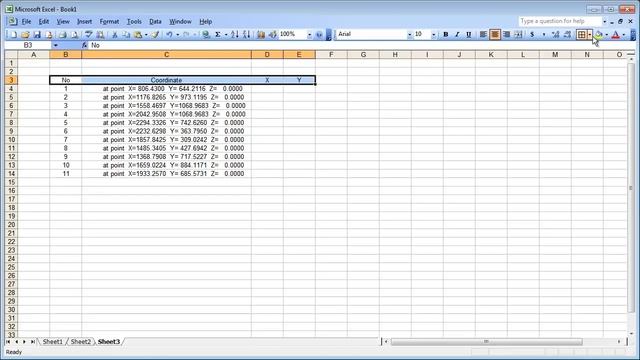The image size is (640, 360).
Task: Toggle Align Left
Action: (483, 35)
